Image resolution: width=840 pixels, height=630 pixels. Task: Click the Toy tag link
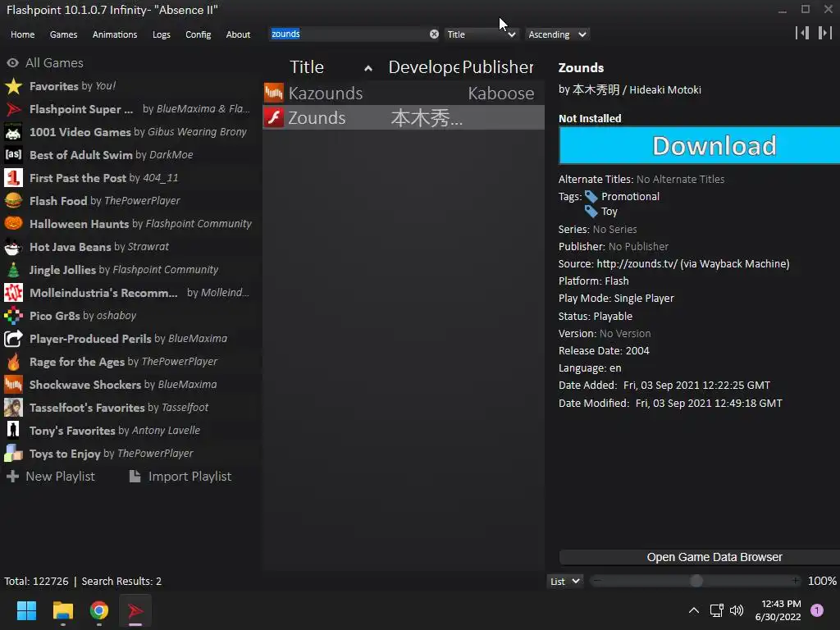coord(609,212)
